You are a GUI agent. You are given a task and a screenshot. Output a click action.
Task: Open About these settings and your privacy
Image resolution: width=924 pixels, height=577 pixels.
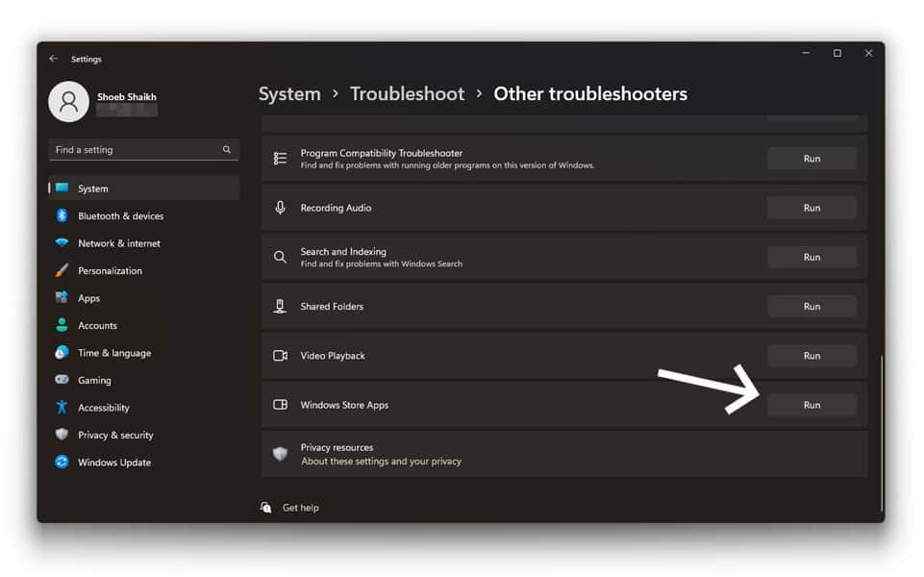382,461
